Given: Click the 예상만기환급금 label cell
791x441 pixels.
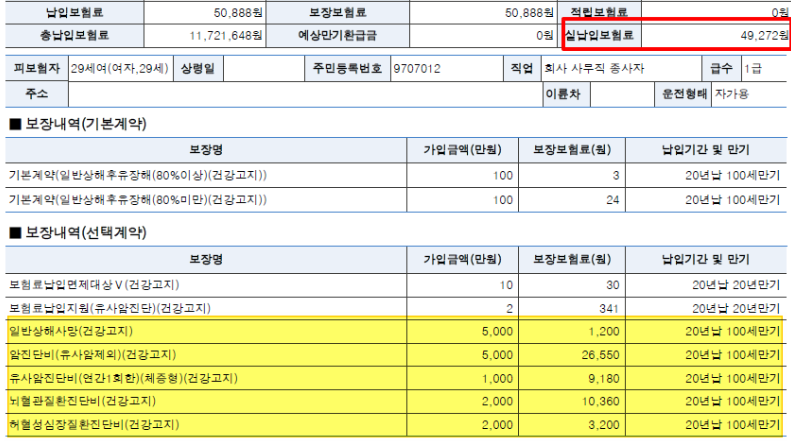Looking at the screenshot, I should (337, 35).
